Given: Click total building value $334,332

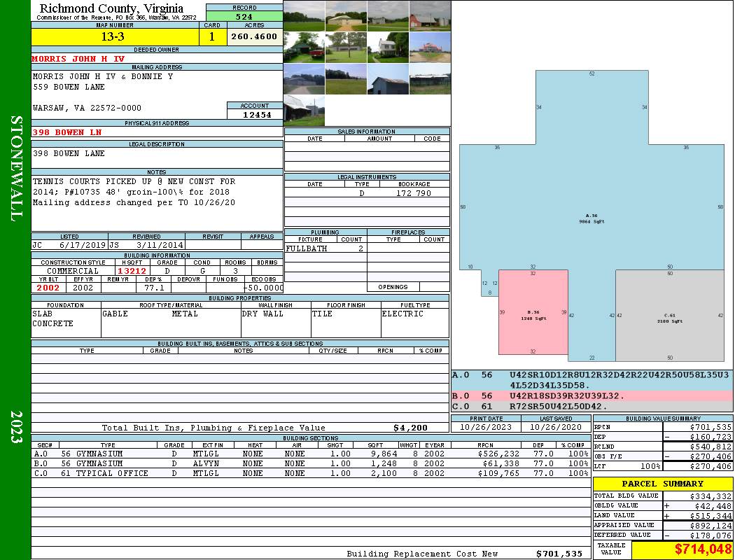Looking at the screenshot, I should pyautogui.click(x=710, y=496).
